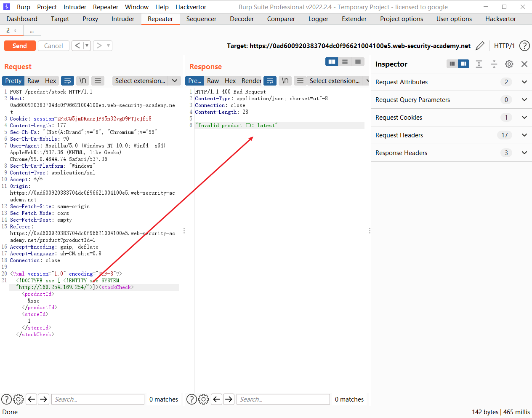Open the Comparer tab

click(281, 19)
